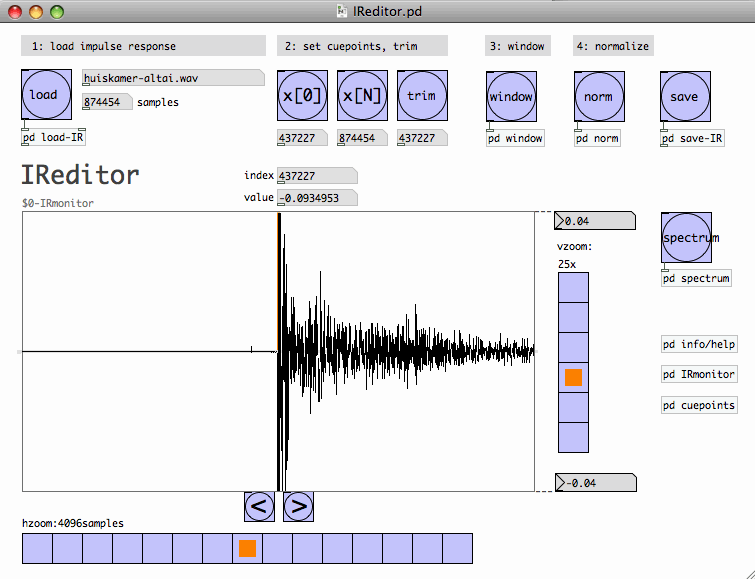755x579 pixels.
Task: Click the round load bang button
Action: pos(45,95)
